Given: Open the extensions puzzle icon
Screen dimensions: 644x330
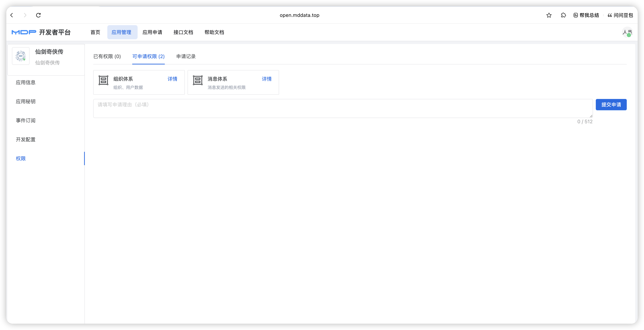Looking at the screenshot, I should point(563,15).
